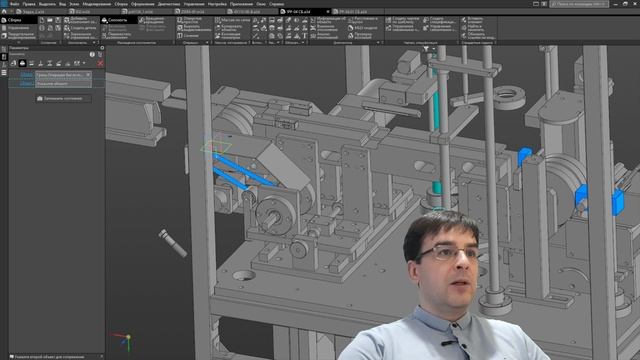Open the Правка menu

click(29, 4)
